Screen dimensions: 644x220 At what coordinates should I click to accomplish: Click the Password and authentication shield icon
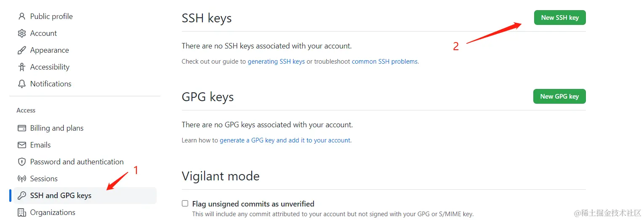[x=21, y=162]
